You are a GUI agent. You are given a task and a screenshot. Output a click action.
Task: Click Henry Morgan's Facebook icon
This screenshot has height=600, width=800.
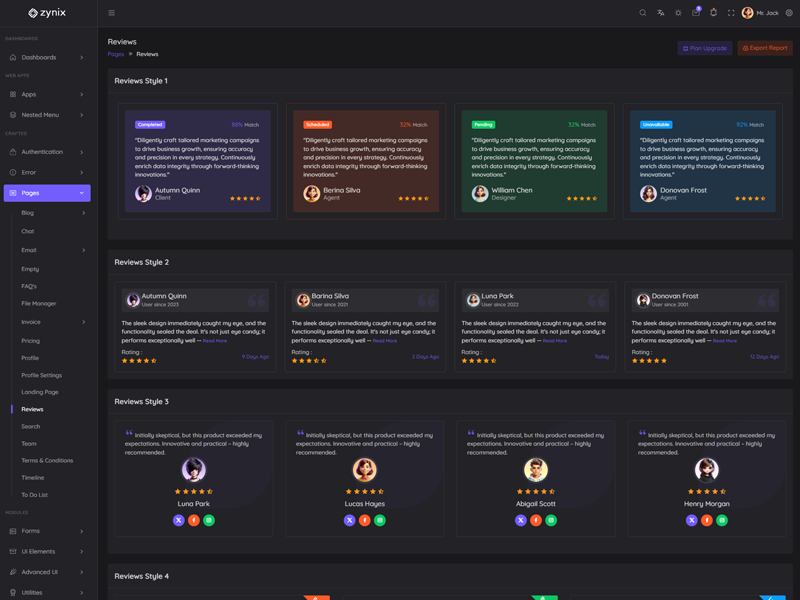click(707, 520)
